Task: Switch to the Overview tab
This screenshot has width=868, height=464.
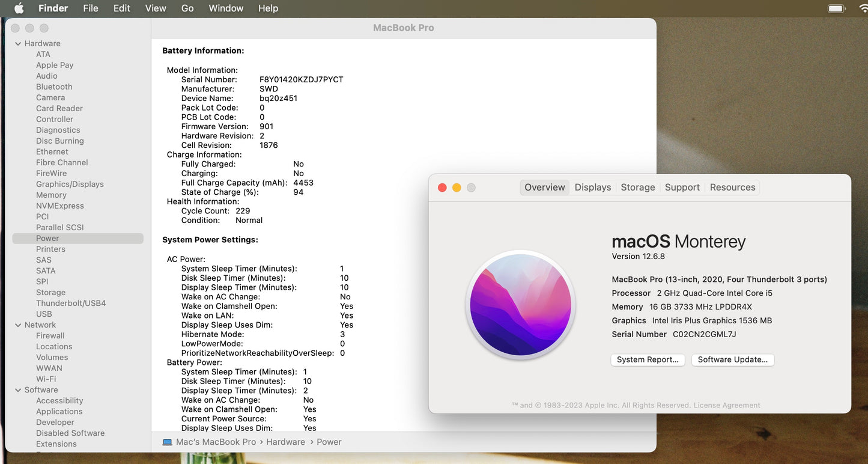Action: pos(545,188)
